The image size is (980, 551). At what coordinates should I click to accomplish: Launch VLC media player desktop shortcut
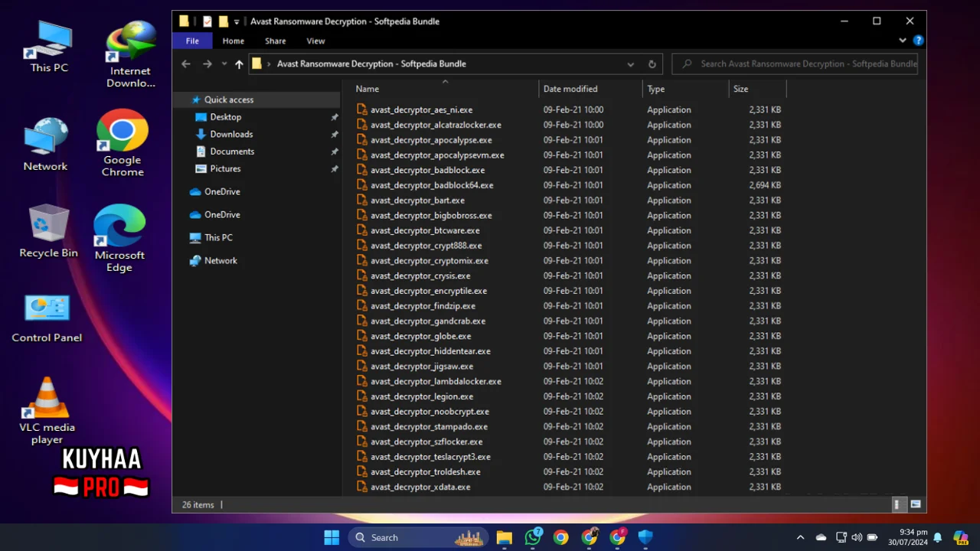[x=47, y=410]
